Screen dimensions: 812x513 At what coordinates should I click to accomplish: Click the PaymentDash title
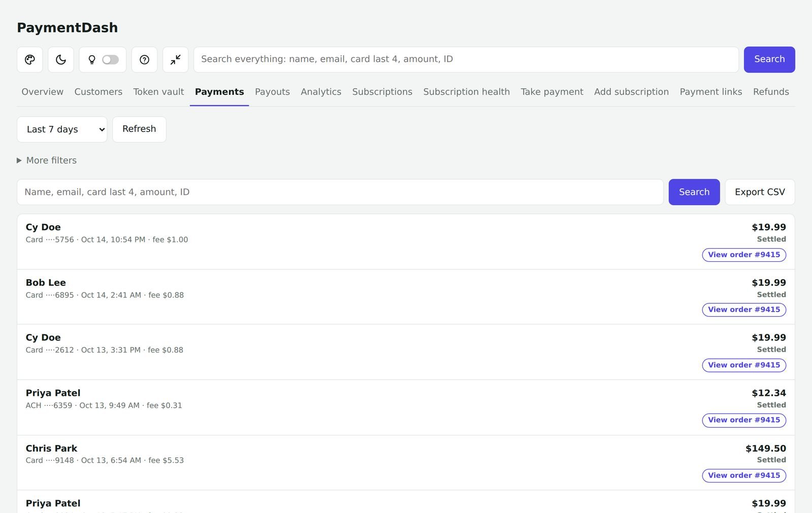click(67, 28)
